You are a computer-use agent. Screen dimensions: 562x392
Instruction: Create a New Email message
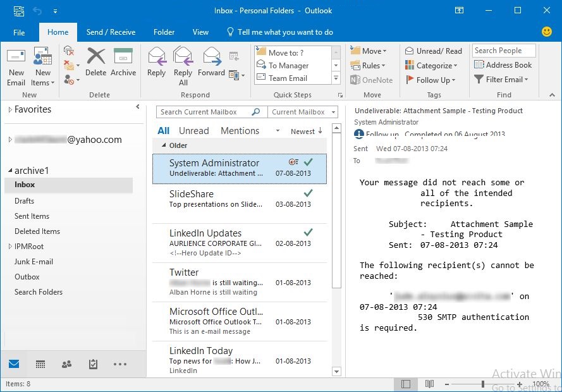[x=16, y=66]
